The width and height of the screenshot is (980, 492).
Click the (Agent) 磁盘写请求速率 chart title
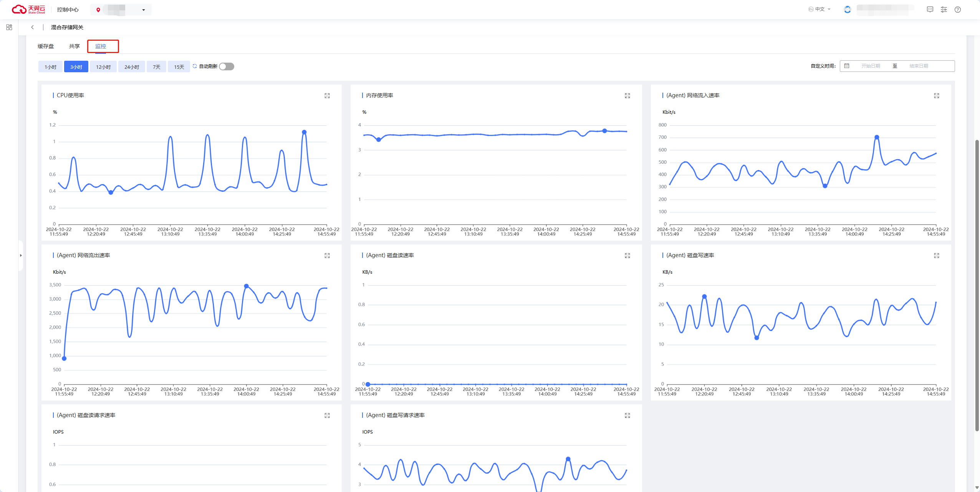tap(395, 415)
